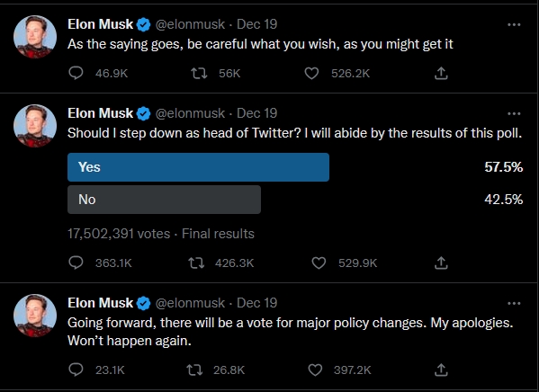Like the poll tweet with 529.9K likes

coord(319,263)
